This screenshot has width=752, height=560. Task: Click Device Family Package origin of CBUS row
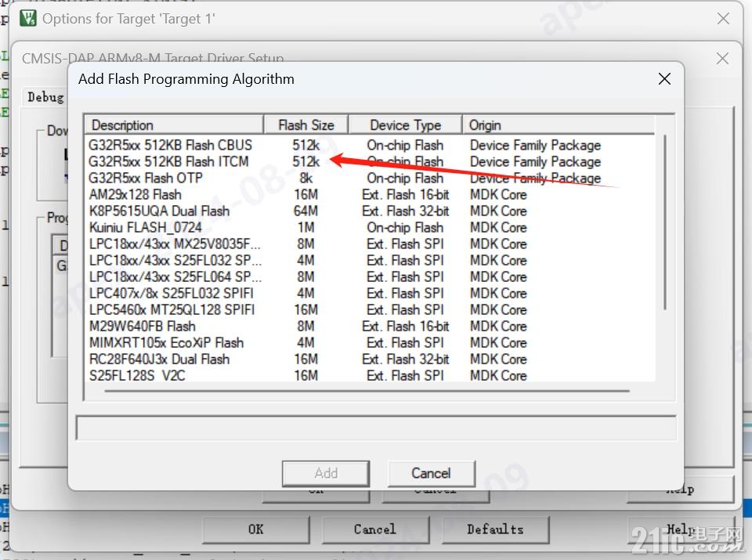(x=535, y=145)
